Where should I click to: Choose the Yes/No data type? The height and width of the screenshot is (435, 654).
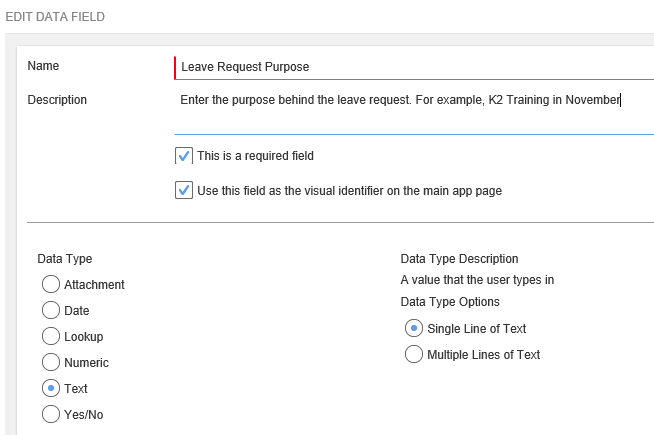(x=51, y=414)
